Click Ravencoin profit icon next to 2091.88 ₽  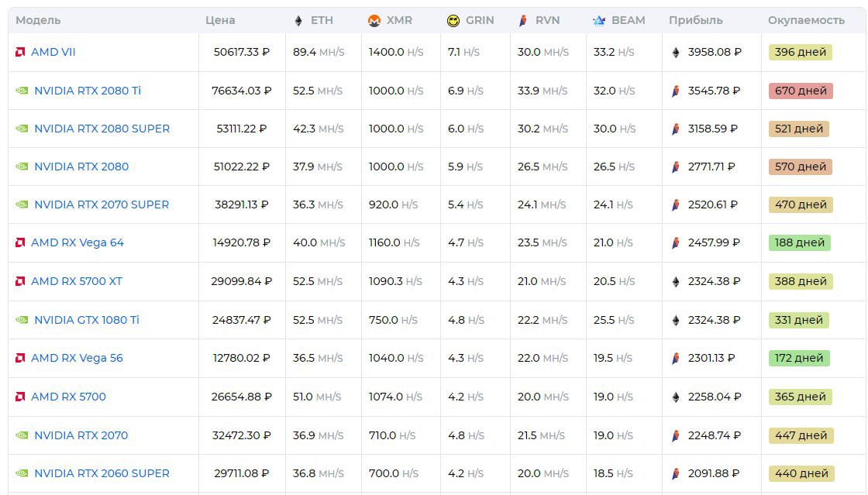pyautogui.click(x=675, y=474)
